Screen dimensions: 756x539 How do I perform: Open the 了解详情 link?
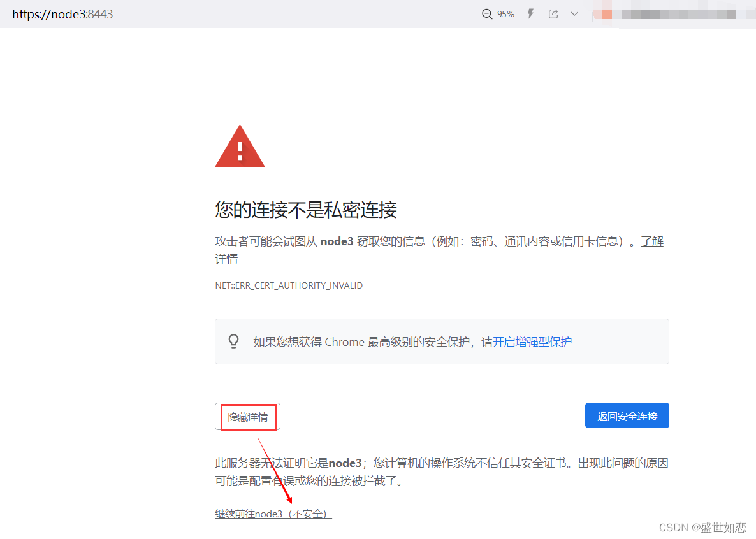pyautogui.click(x=651, y=241)
